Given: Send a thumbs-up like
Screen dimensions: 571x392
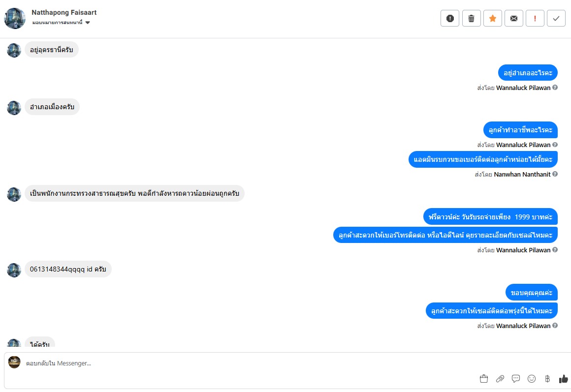Looking at the screenshot, I should click(563, 379).
